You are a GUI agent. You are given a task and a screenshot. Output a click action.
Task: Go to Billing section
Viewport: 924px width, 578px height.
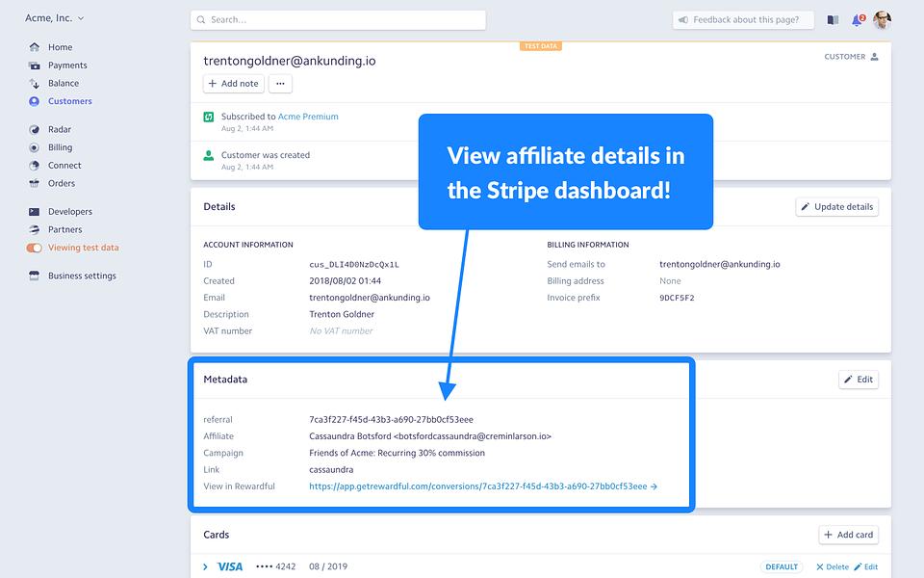pyautogui.click(x=60, y=147)
